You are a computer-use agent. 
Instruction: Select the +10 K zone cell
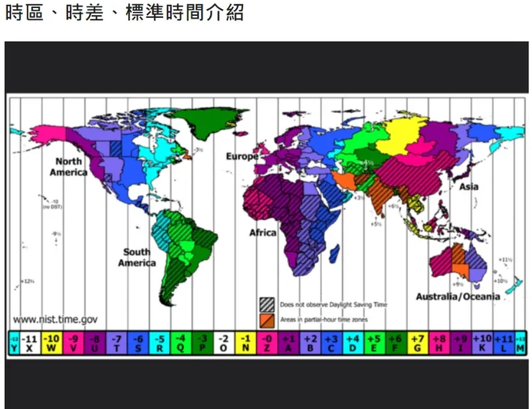[482, 343]
